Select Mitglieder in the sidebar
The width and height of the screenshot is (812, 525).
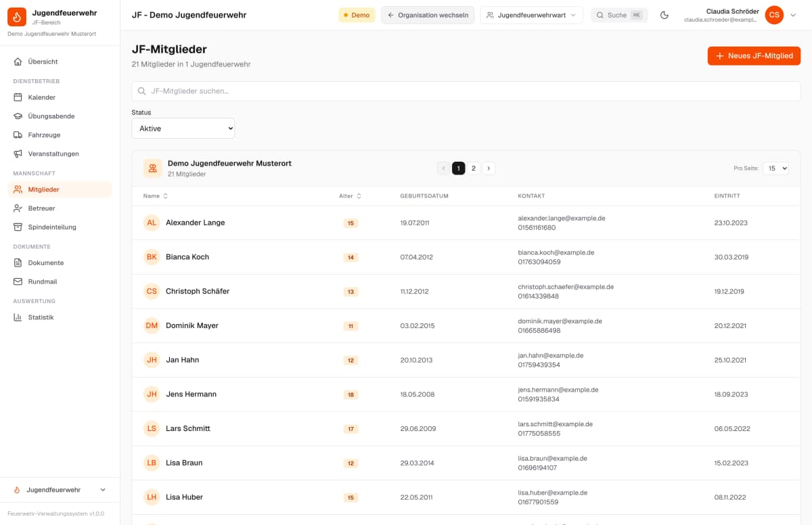(x=60, y=189)
